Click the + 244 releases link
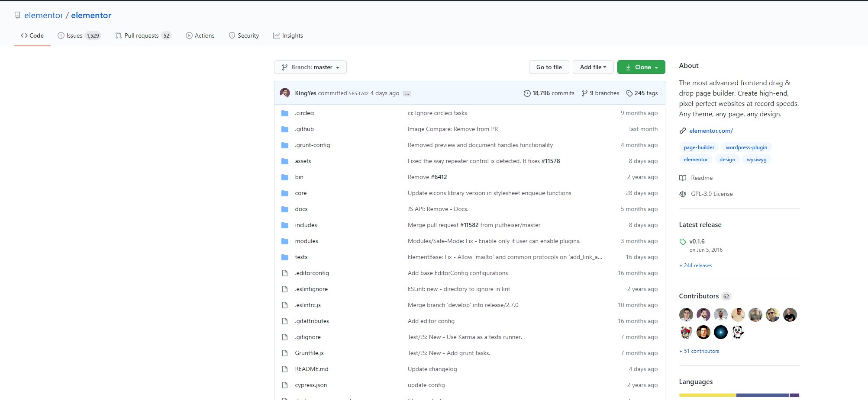 click(696, 266)
